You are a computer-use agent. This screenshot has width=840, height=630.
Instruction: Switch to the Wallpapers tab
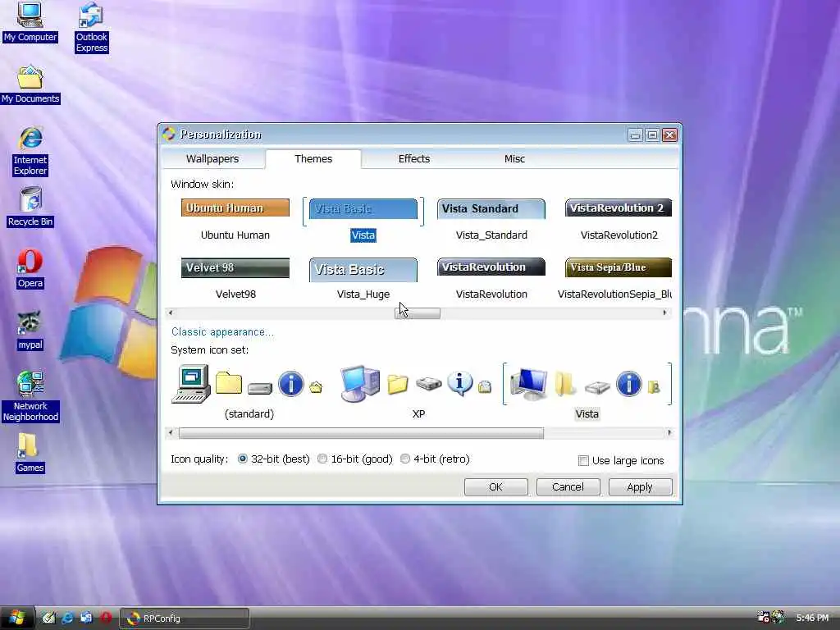(x=212, y=158)
